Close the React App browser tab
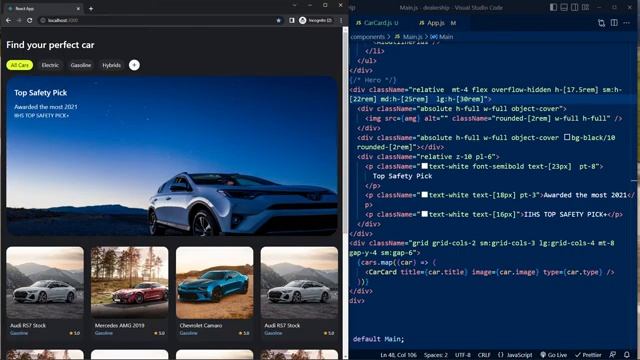This screenshot has width=640, height=360. [x=78, y=8]
